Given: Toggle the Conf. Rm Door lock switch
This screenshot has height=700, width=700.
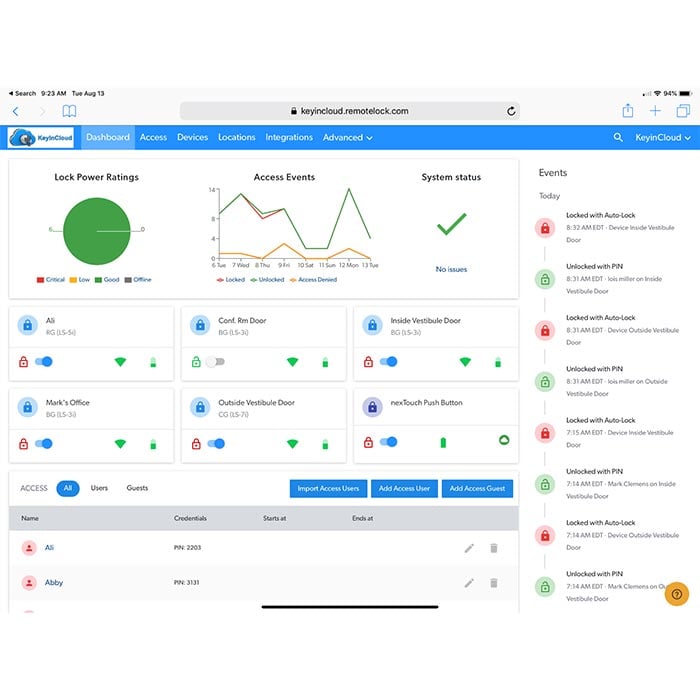Looking at the screenshot, I should [x=214, y=362].
